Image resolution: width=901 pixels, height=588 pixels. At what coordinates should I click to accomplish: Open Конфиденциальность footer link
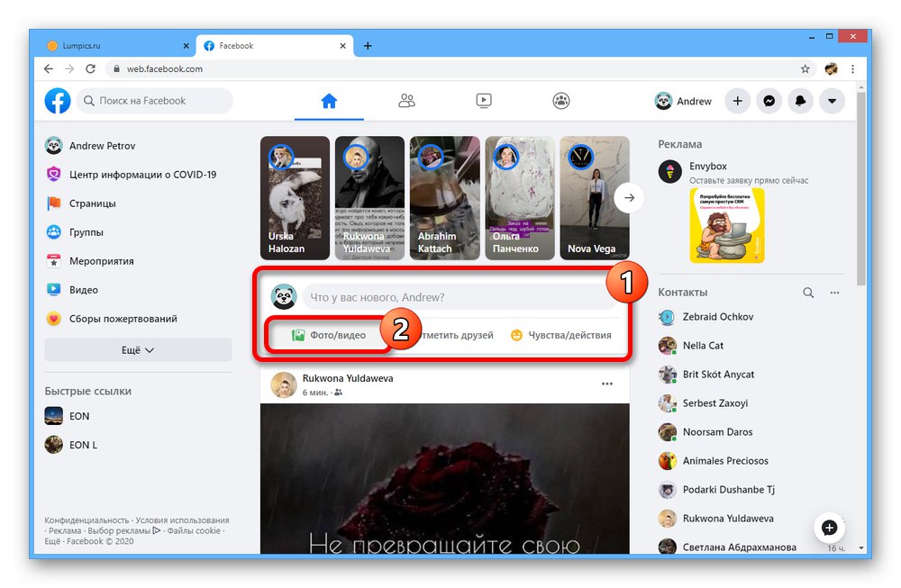86,520
